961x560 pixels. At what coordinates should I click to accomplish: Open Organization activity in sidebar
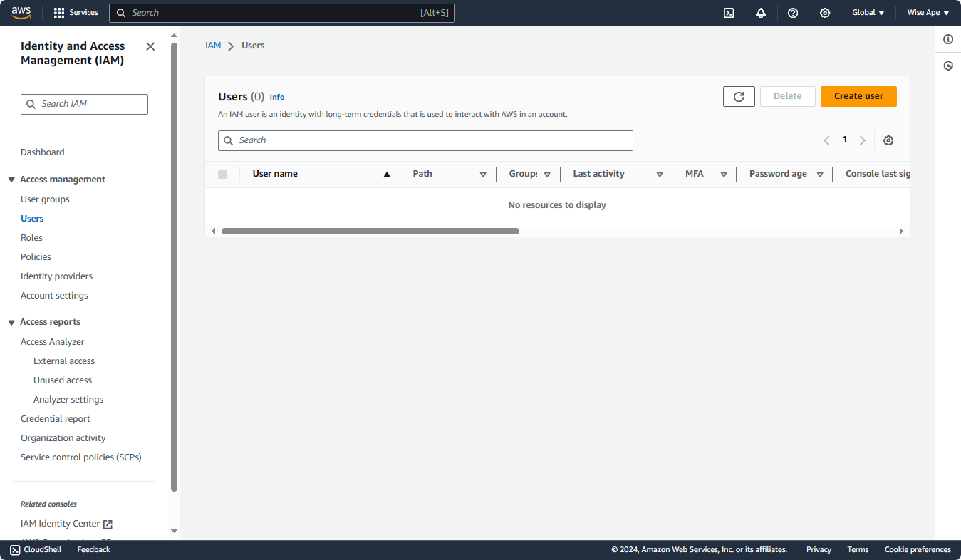pos(63,438)
